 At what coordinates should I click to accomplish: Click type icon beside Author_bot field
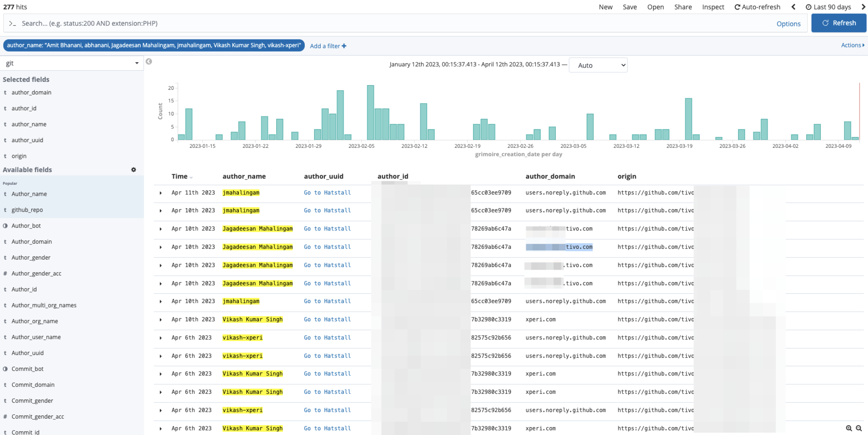click(5, 226)
